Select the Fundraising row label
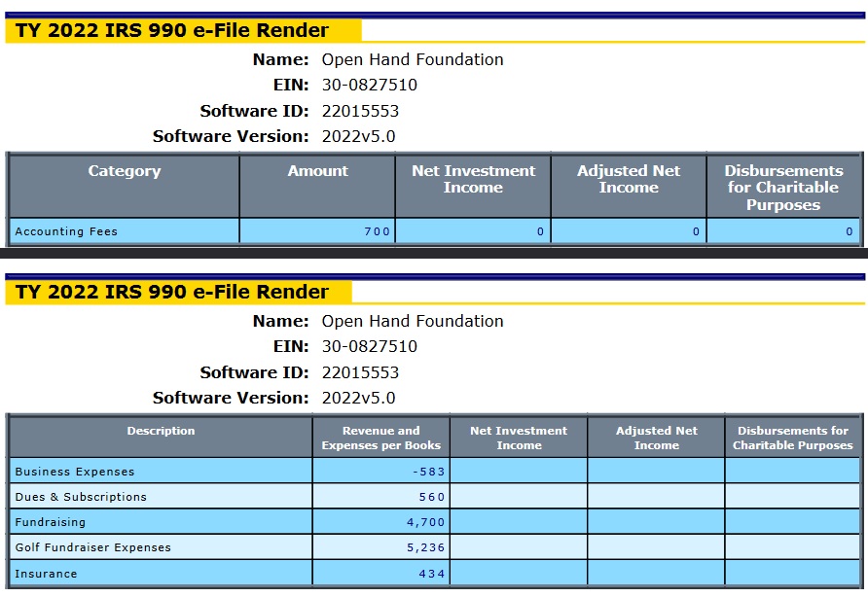 51,522
